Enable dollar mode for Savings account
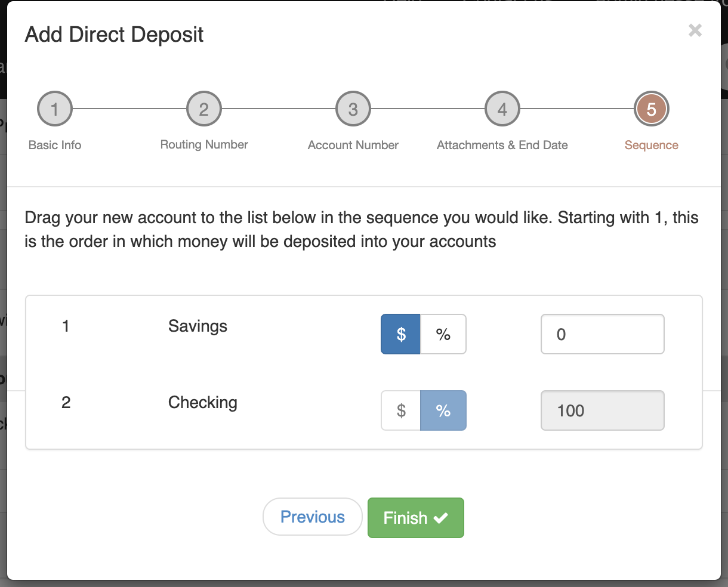This screenshot has width=728, height=587. point(401,334)
